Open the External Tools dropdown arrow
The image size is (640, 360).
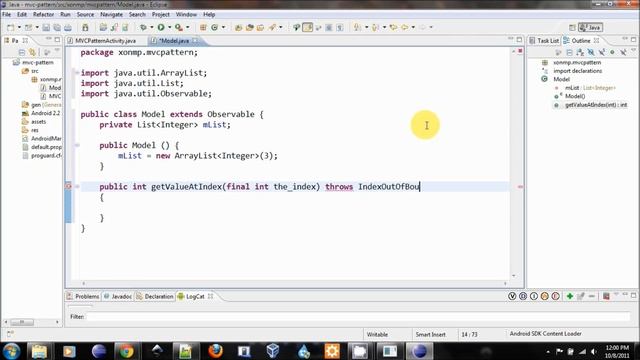tap(187, 27)
